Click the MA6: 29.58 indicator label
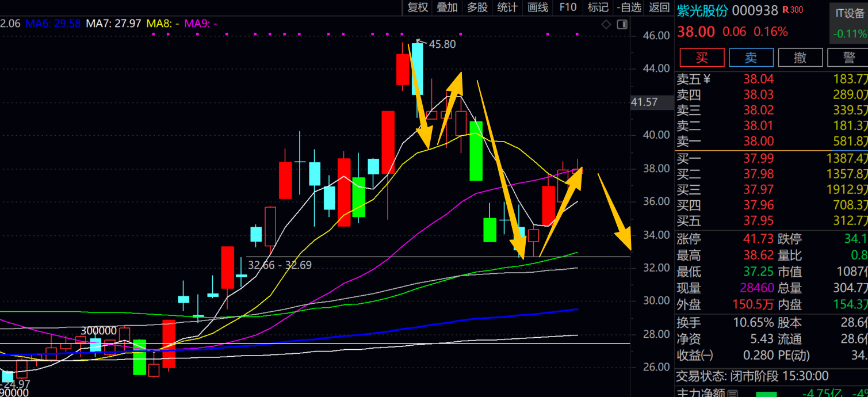 coord(53,24)
